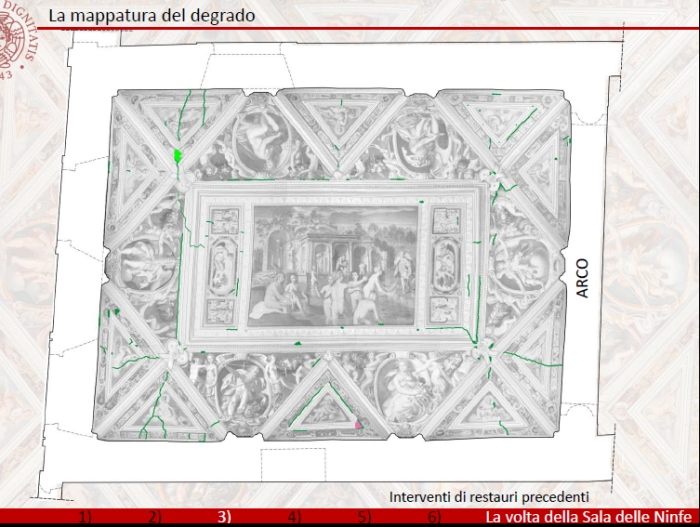
Task: Click the central fresco painting with figures
Action: click(333, 264)
